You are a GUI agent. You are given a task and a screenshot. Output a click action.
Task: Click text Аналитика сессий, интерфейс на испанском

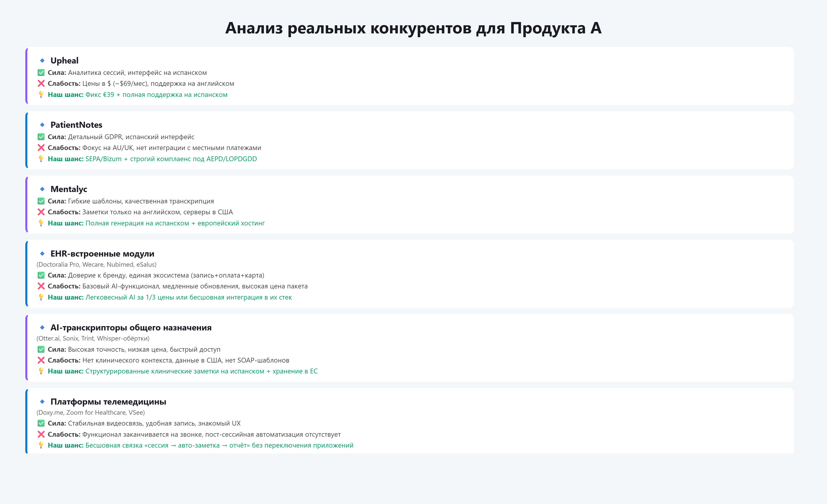137,73
